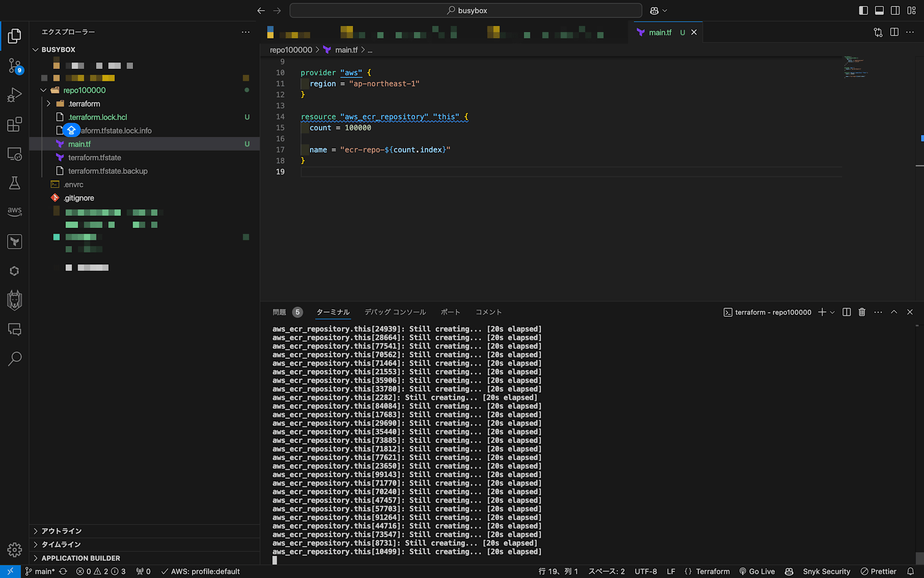The image size is (924, 578).
Task: Click AWS: profile:default status item
Action: tap(200, 572)
